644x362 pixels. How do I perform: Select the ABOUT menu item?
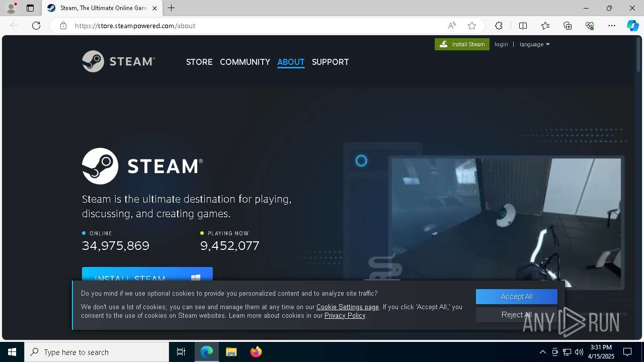tap(291, 62)
